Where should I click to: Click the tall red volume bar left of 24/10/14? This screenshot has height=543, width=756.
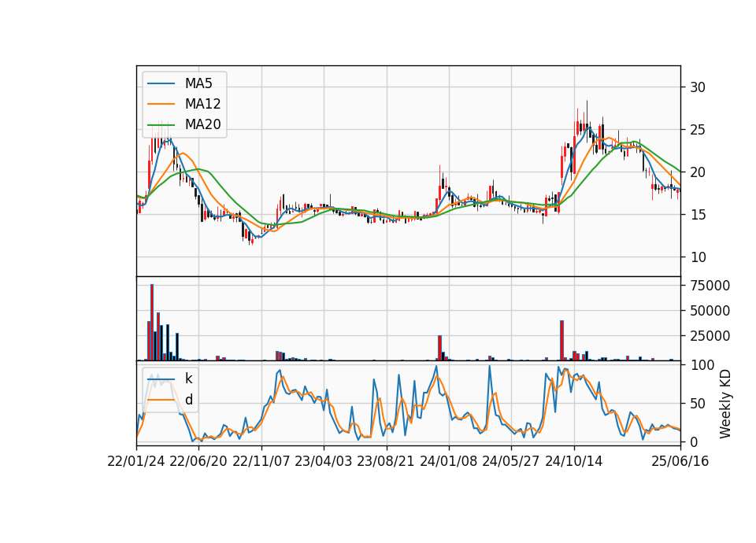[x=561, y=340]
